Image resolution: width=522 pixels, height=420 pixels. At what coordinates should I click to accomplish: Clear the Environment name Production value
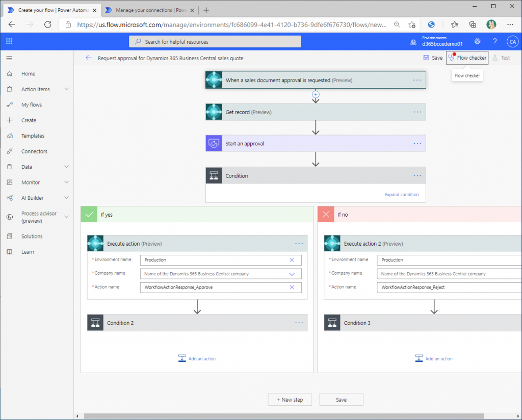292,260
